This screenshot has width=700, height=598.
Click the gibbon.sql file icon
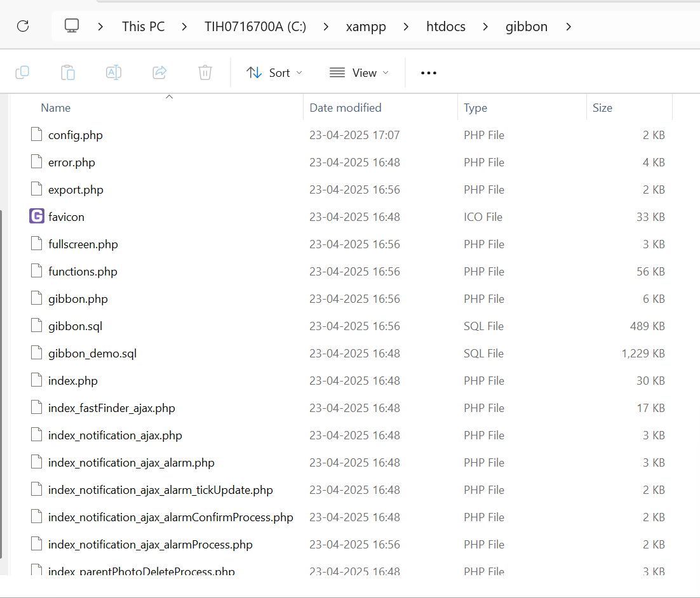[37, 325]
